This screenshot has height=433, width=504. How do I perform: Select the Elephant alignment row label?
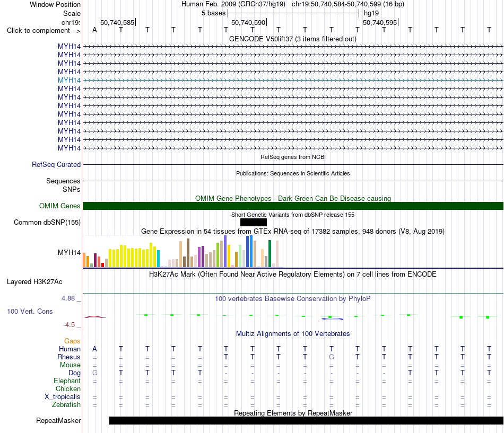point(67,381)
